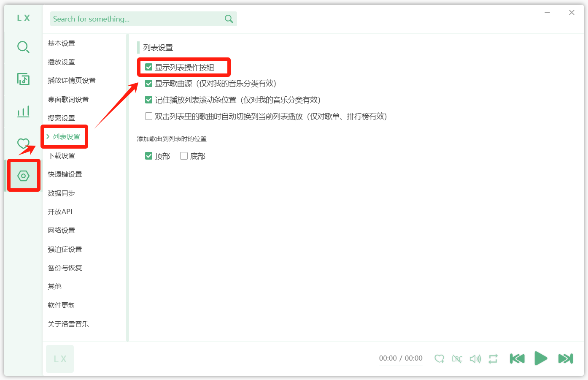Open the leaderboard chart icon
This screenshot has height=380, width=588.
coord(23,111)
